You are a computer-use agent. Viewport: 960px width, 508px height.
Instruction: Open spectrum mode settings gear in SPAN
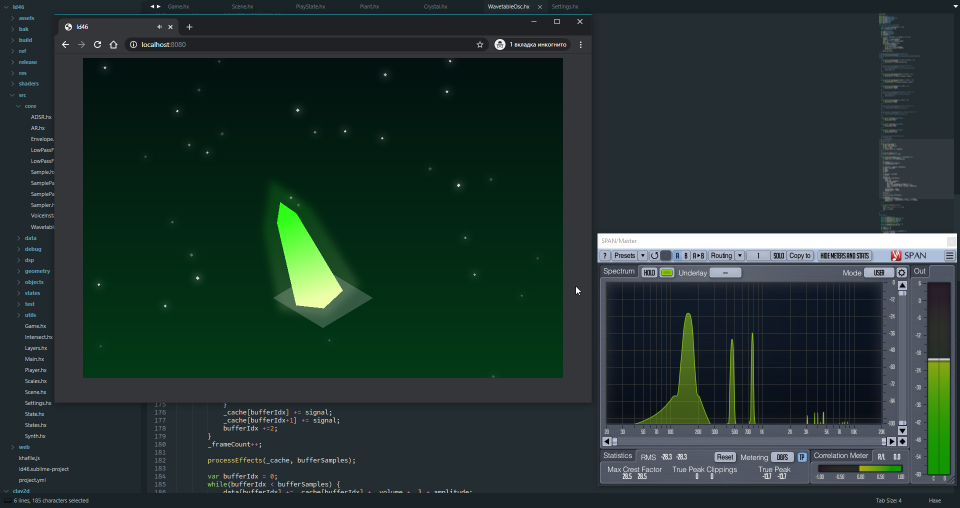point(902,272)
